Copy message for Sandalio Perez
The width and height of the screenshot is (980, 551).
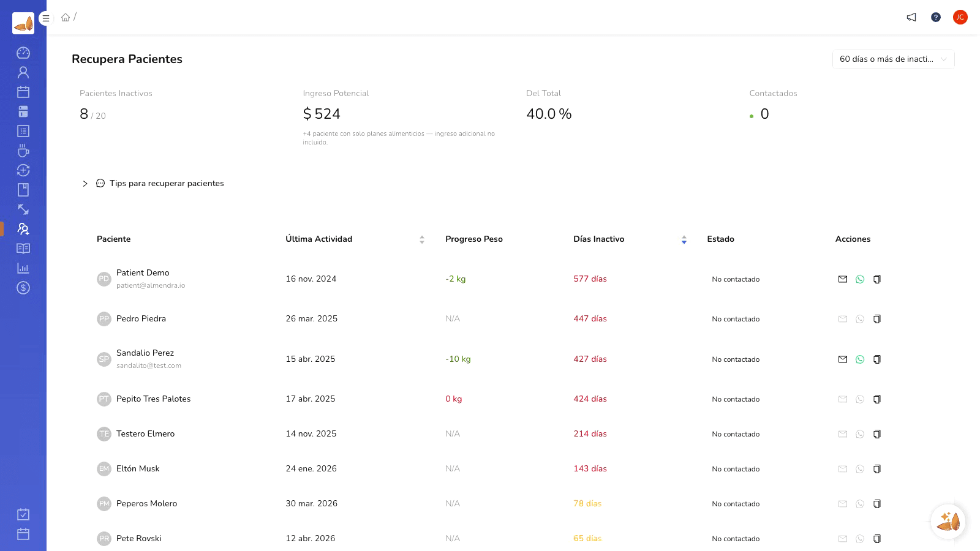point(877,359)
